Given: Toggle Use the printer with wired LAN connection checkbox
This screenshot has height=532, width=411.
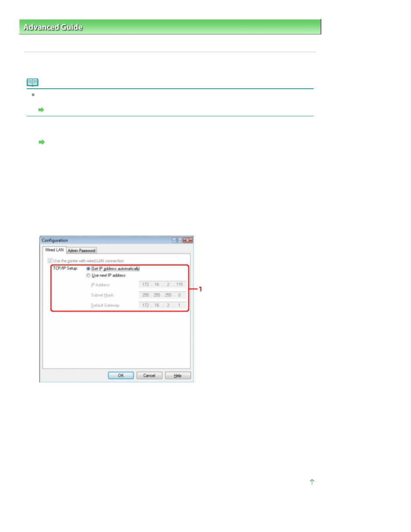Looking at the screenshot, I should point(50,261).
